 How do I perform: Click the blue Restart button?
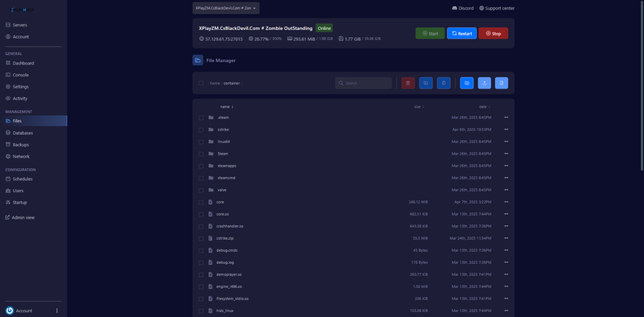[x=461, y=33]
